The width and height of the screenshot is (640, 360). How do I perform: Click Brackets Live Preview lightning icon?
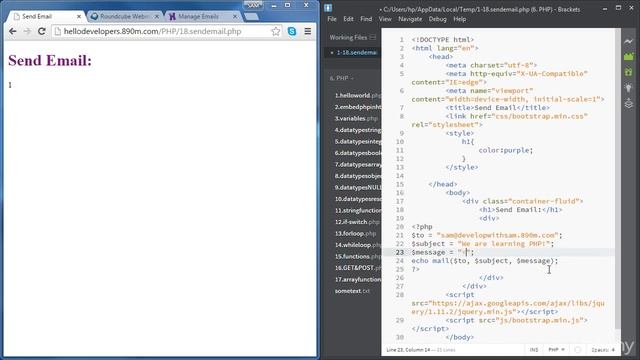click(x=629, y=41)
